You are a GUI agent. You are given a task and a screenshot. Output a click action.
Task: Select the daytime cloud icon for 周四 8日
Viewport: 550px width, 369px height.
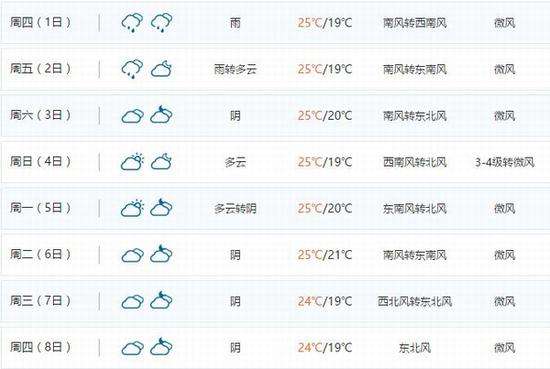(133, 348)
